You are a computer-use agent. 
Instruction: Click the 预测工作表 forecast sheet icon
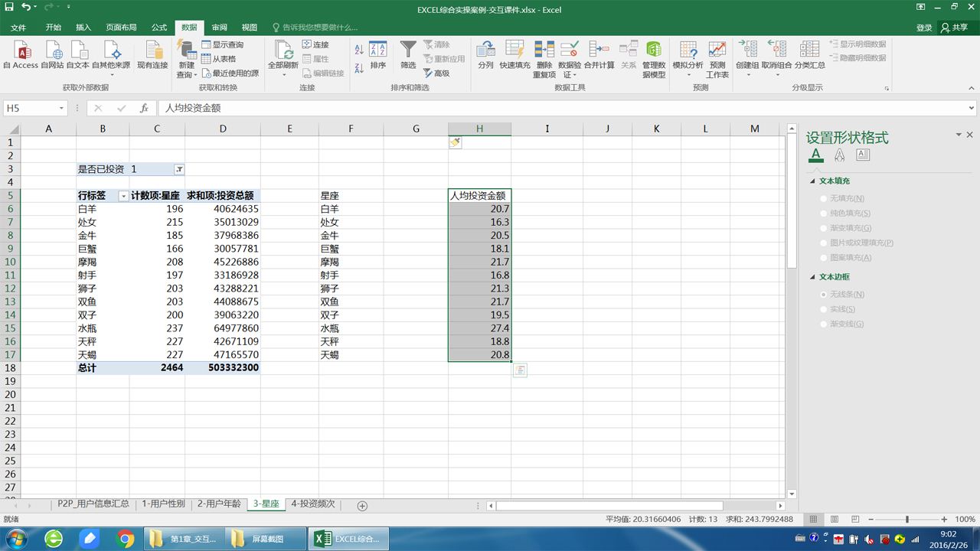click(717, 50)
